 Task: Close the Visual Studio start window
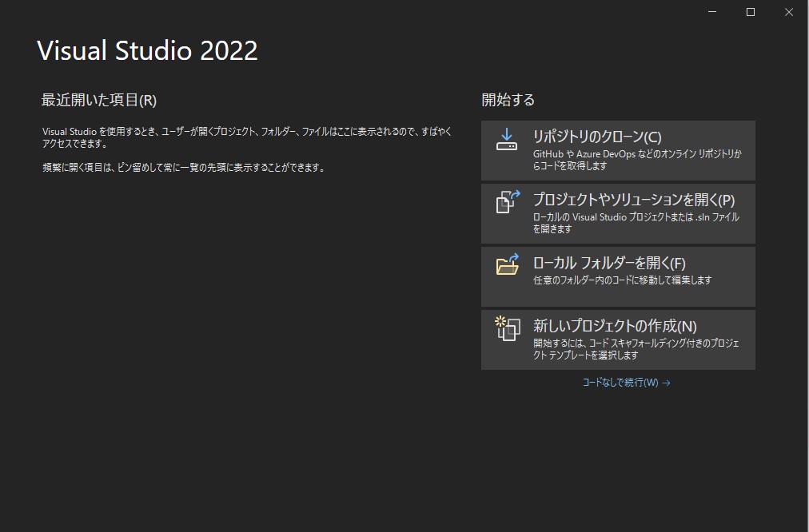point(789,12)
